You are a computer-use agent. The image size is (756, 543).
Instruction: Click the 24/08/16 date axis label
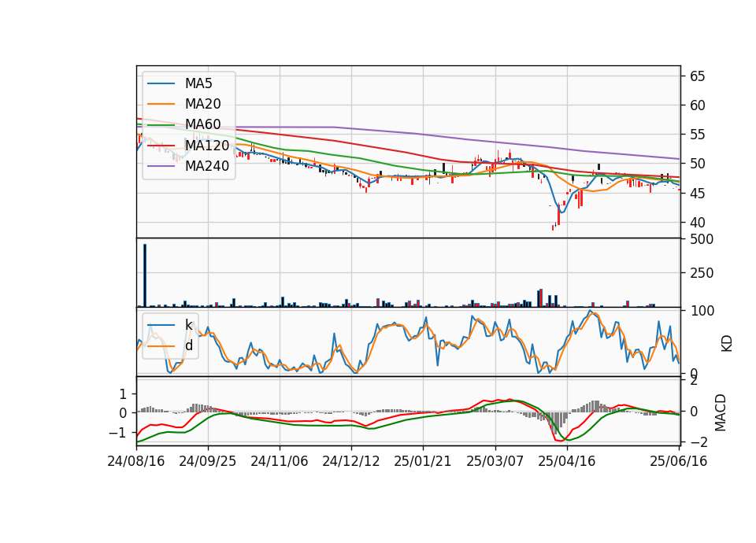(x=136, y=461)
